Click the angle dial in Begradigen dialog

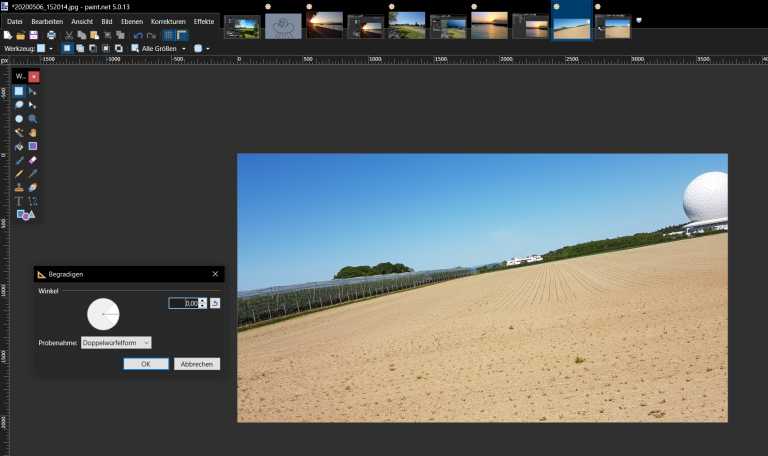point(103,314)
